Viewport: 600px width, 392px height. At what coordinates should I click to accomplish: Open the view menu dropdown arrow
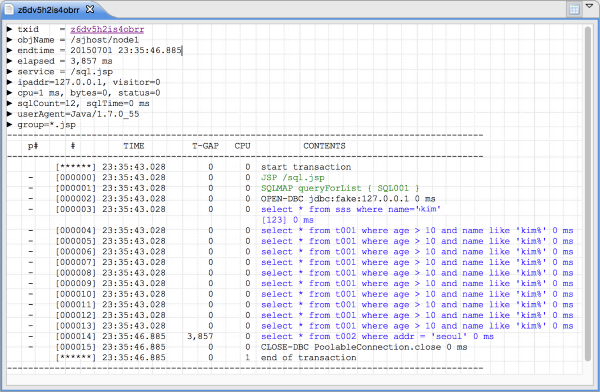(x=589, y=6)
